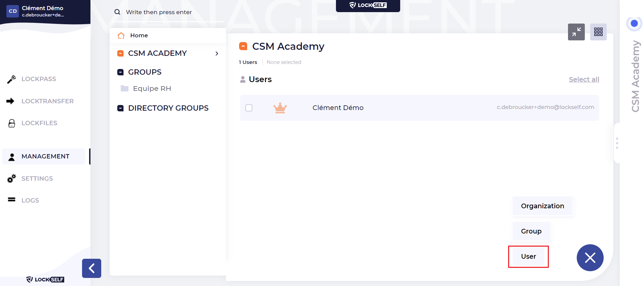
Task: Click the blue circle icon above the CSM Academy side label
Action: point(634,24)
